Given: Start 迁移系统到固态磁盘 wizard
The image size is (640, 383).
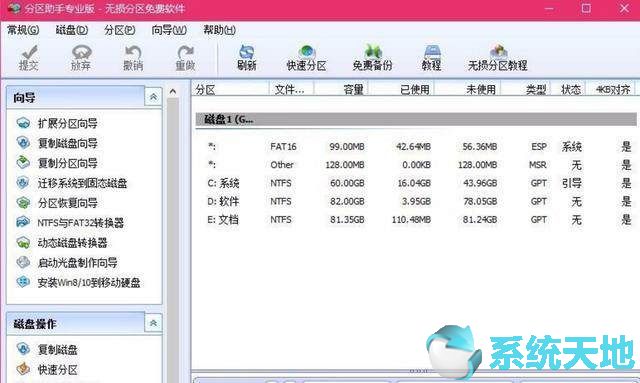Looking at the screenshot, I should coord(71,183).
